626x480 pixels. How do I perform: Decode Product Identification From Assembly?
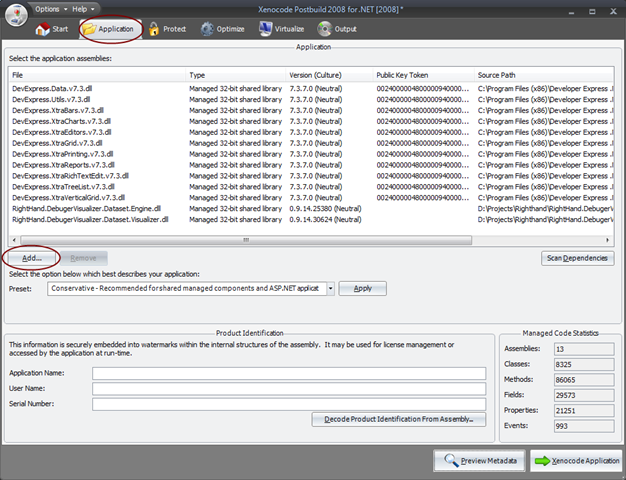click(x=399, y=420)
